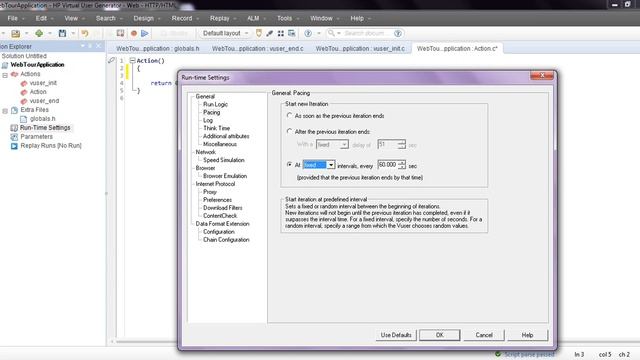This screenshot has height=360, width=640.
Task: Click the 60.000 seconds interval field
Action: pyautogui.click(x=388, y=165)
